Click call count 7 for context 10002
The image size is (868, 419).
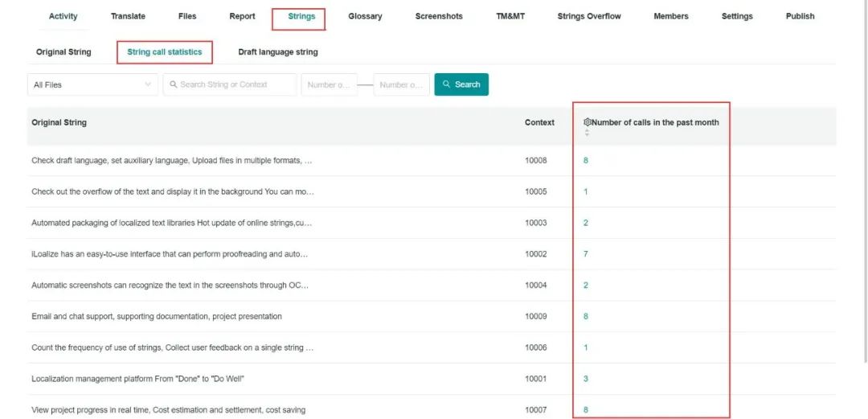(586, 254)
